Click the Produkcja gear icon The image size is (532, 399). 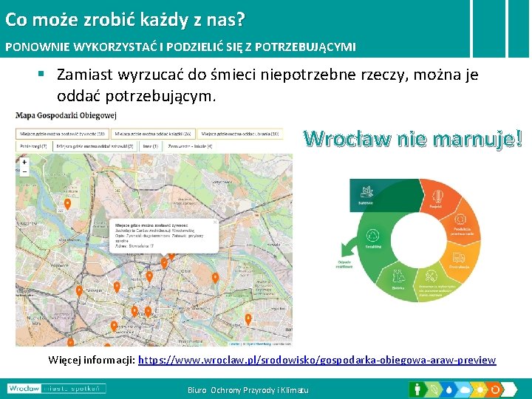(x=460, y=219)
